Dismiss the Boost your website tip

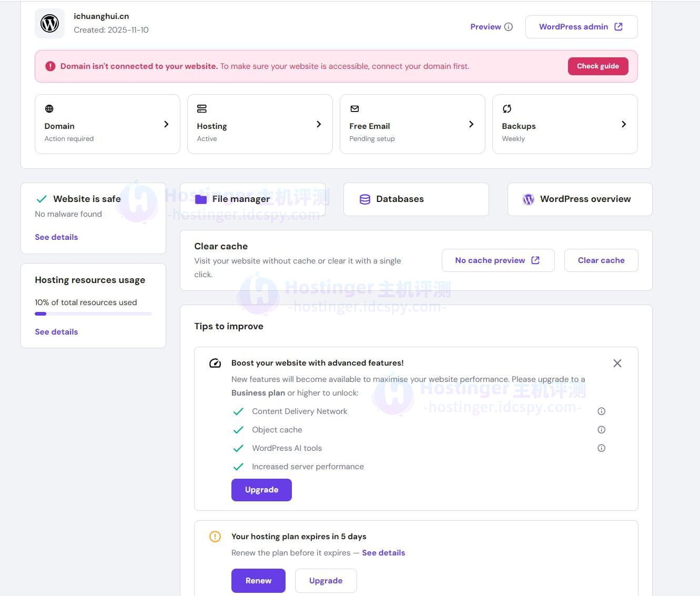[617, 363]
